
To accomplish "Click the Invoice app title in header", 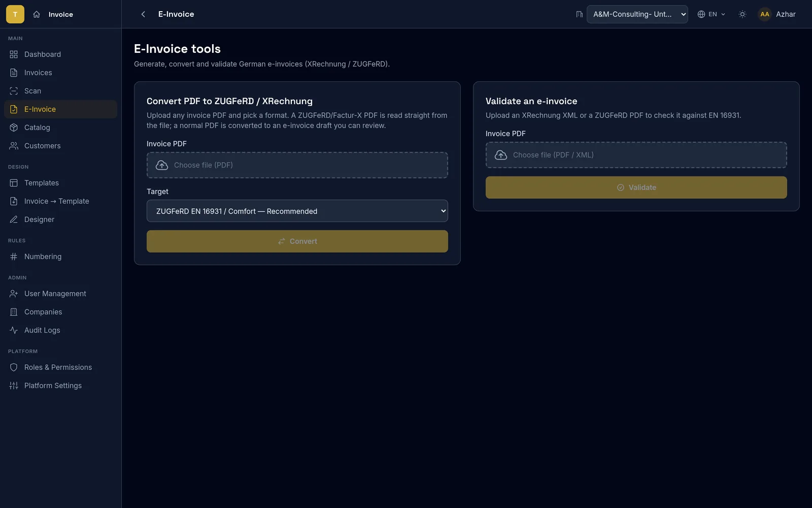I will pos(61,14).
